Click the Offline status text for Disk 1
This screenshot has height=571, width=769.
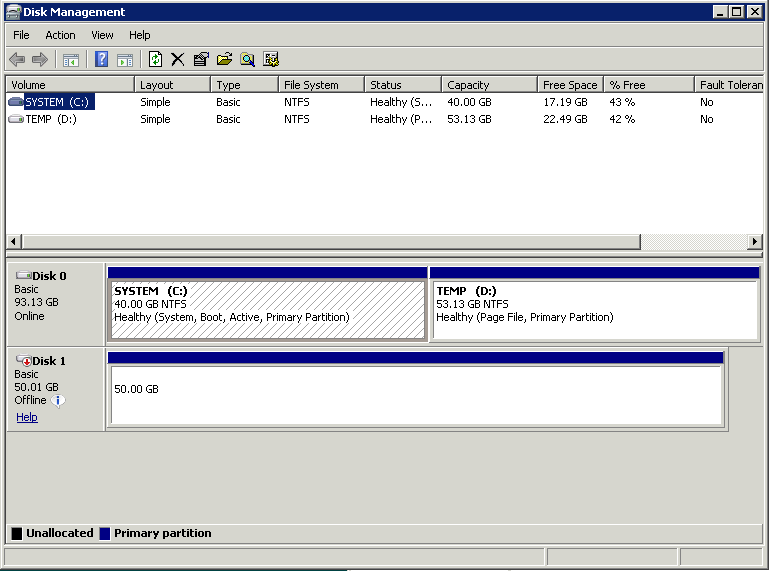pos(30,400)
